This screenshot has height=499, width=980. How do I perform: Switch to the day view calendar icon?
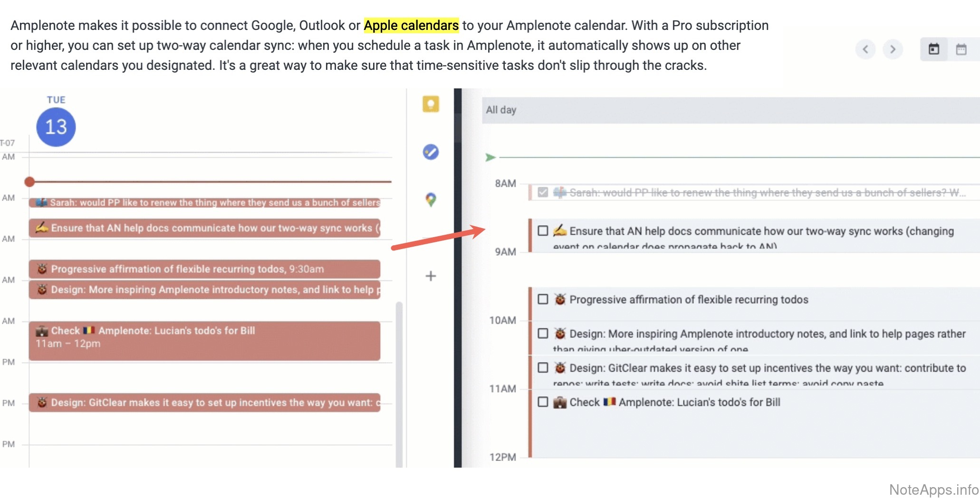point(933,49)
